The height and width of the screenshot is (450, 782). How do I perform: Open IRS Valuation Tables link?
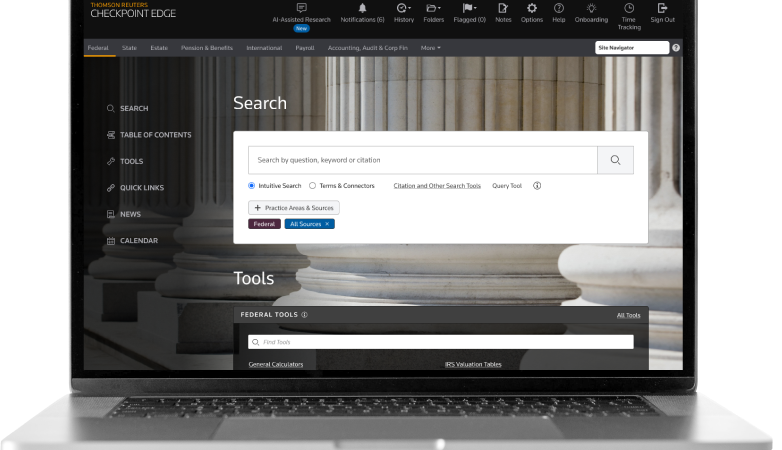[x=473, y=364]
